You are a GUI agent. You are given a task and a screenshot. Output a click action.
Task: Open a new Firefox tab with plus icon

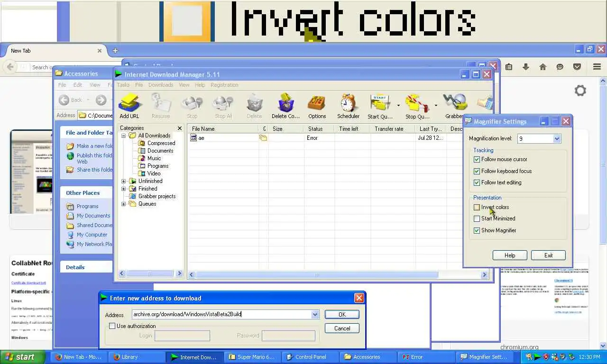click(x=115, y=50)
